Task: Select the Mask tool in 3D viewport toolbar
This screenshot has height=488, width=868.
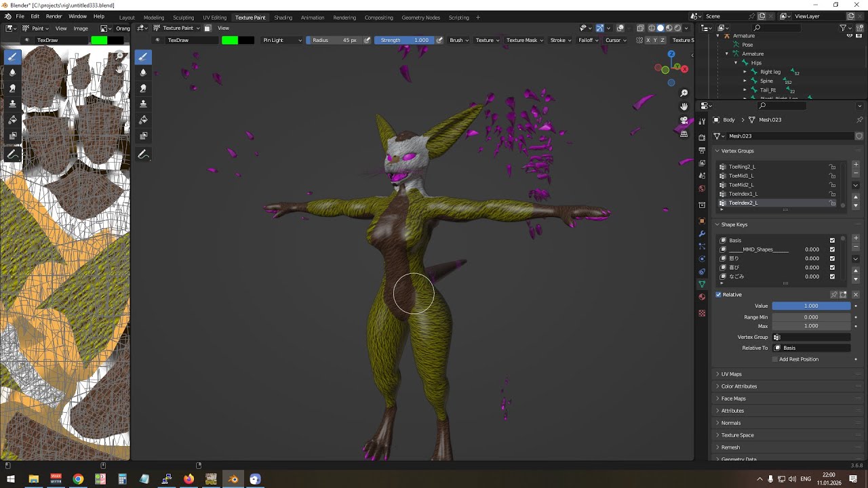Action: click(143, 136)
